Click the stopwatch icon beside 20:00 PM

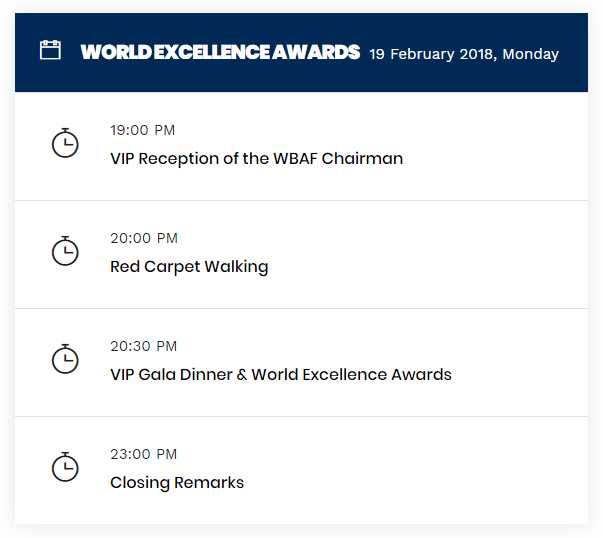pyautogui.click(x=65, y=251)
